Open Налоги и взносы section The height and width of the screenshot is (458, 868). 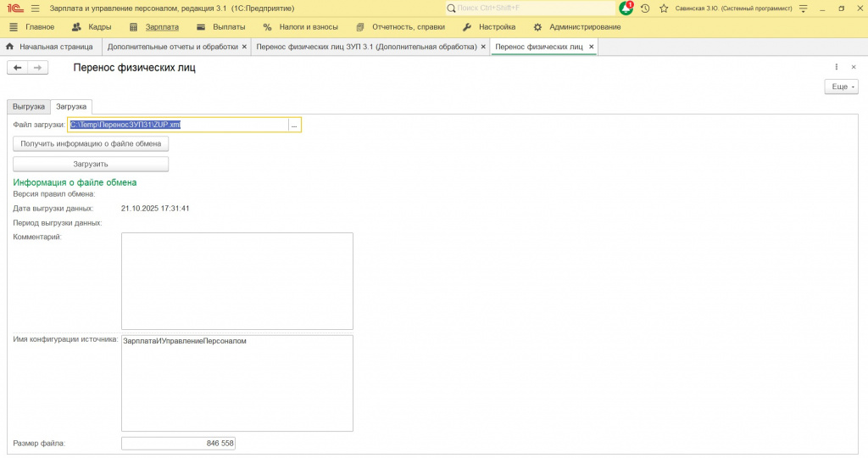pyautogui.click(x=301, y=26)
